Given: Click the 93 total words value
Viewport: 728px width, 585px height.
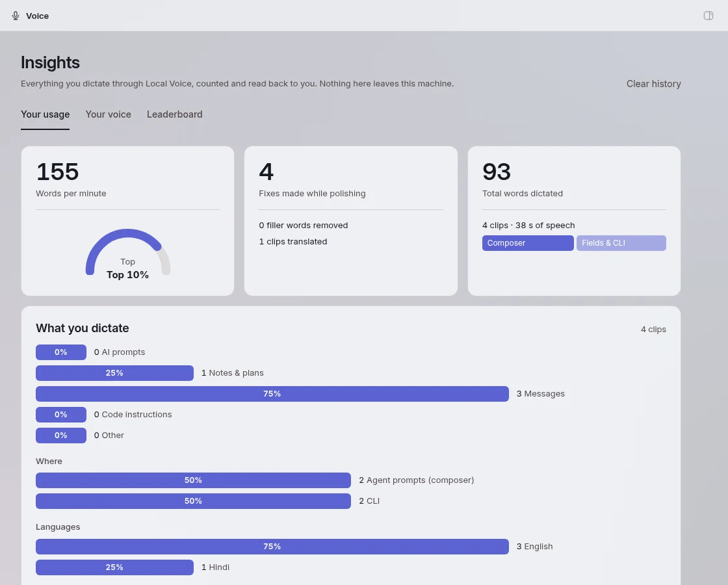Looking at the screenshot, I should [497, 172].
